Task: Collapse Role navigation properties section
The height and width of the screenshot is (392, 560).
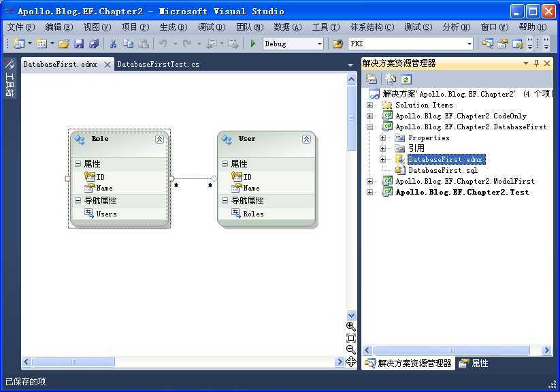Action: (x=78, y=201)
